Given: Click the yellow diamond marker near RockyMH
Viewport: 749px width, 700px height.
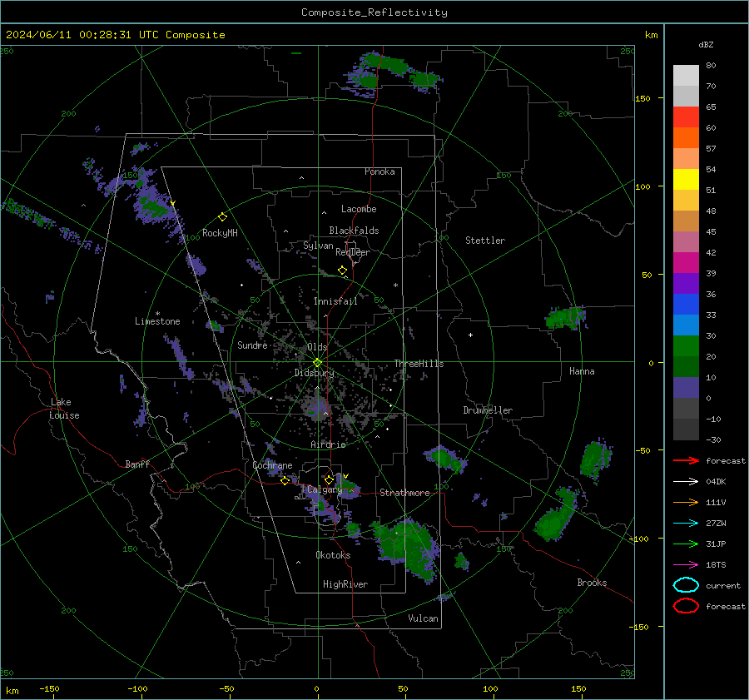Looking at the screenshot, I should point(222,217).
